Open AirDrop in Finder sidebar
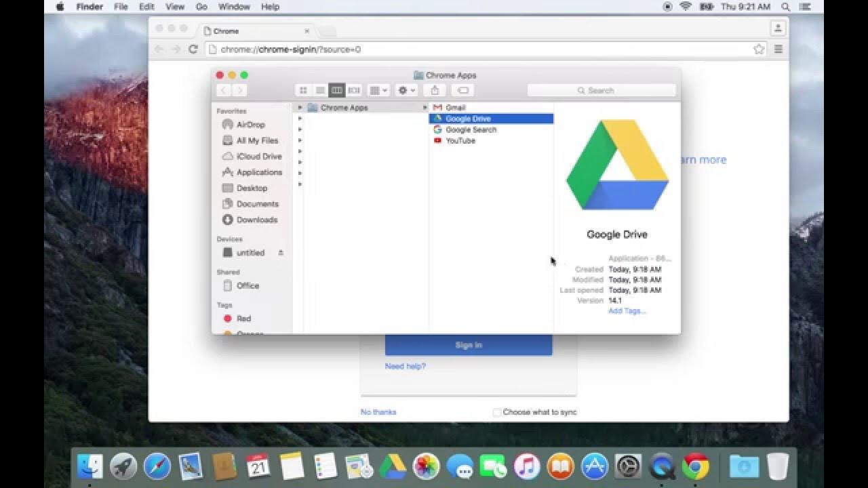Screen dimensions: 868x488 252,125
